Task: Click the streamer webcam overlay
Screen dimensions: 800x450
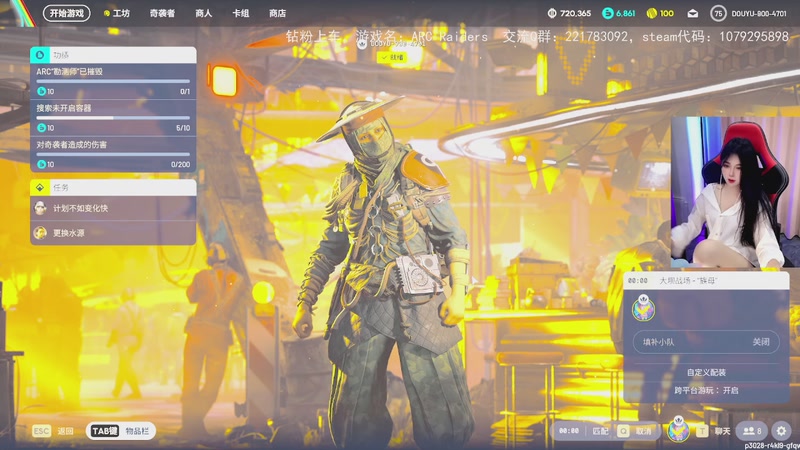Action: 735,192
